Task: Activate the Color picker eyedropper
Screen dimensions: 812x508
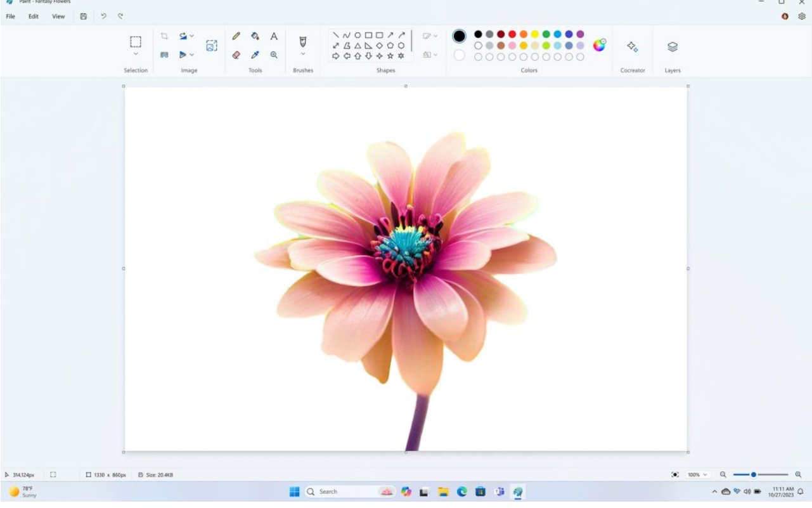Action: click(x=255, y=55)
